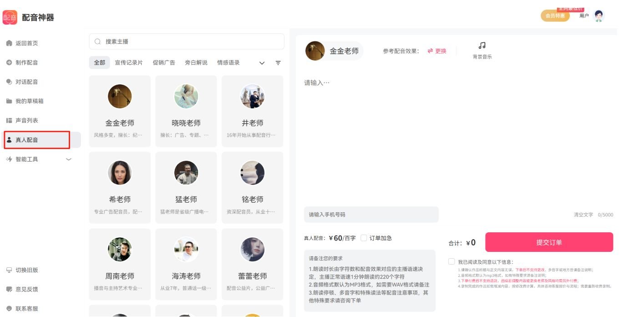Click the feedback icon for 意见反馈
This screenshot has height=317, width=644.
pos(9,289)
